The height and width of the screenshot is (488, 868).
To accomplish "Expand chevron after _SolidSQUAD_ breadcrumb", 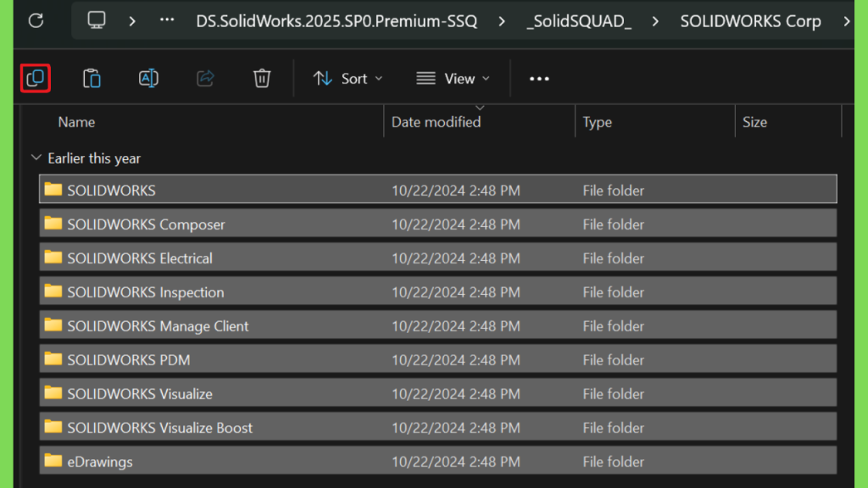I will pos(655,21).
